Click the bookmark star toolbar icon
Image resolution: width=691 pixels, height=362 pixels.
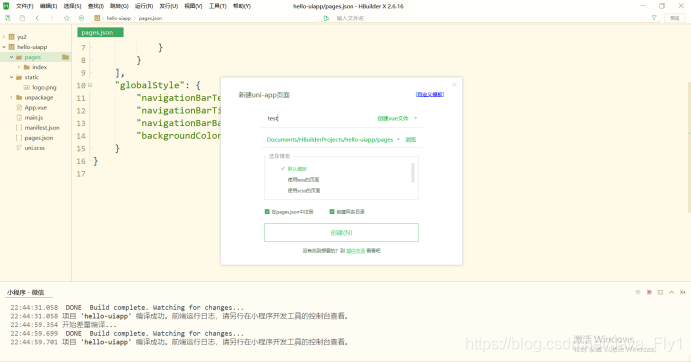point(67,18)
